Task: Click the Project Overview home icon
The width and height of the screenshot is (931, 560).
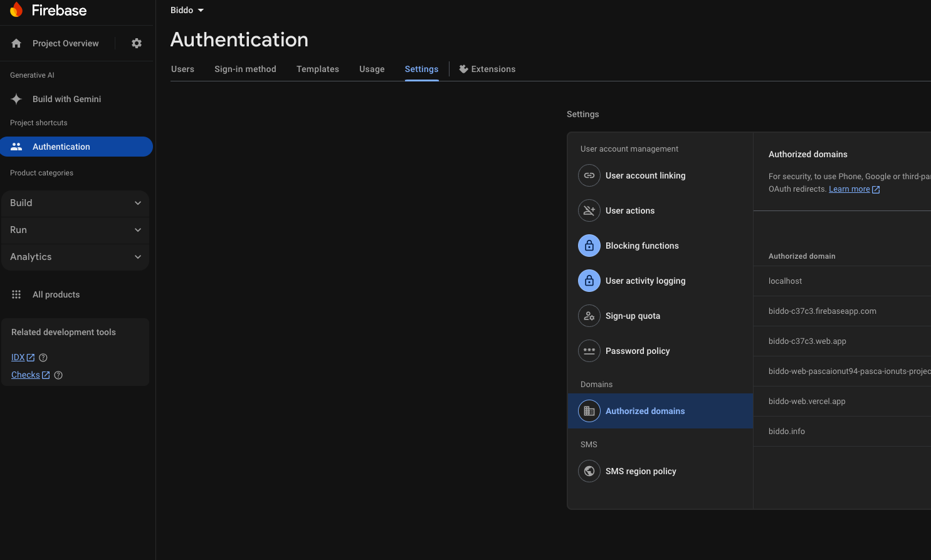Action: (x=16, y=43)
